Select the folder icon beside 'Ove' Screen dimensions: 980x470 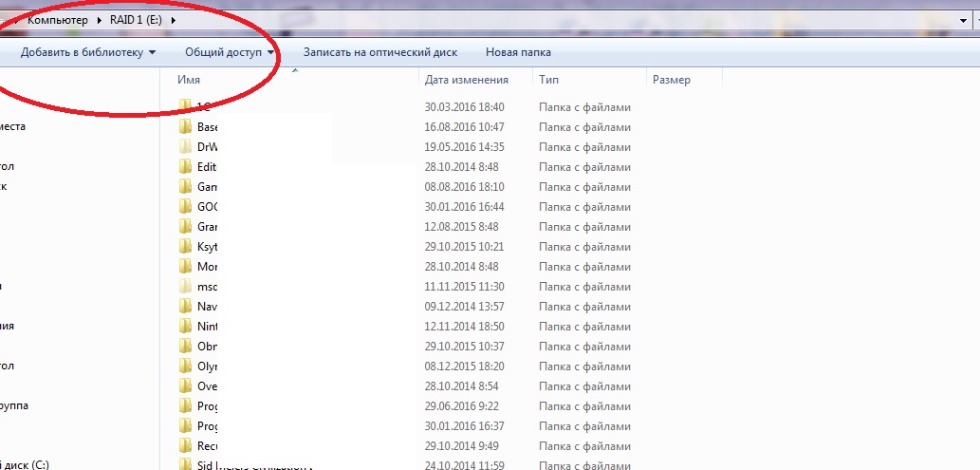[185, 386]
